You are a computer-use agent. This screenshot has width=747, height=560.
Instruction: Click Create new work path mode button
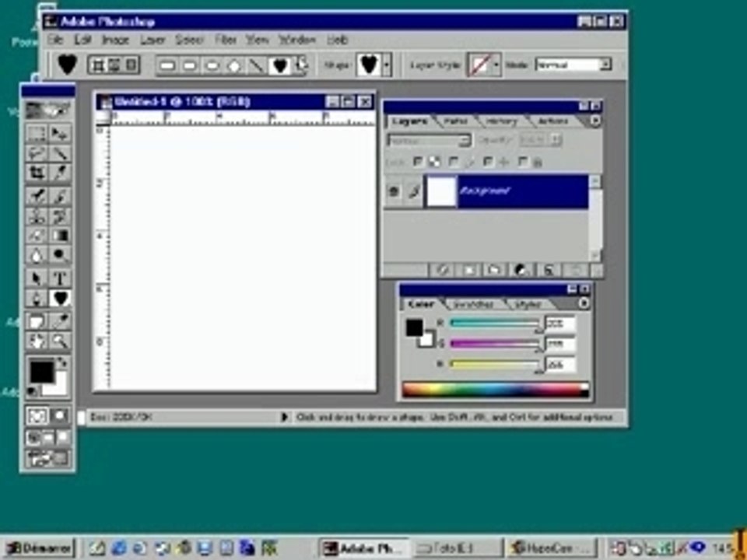[x=114, y=65]
